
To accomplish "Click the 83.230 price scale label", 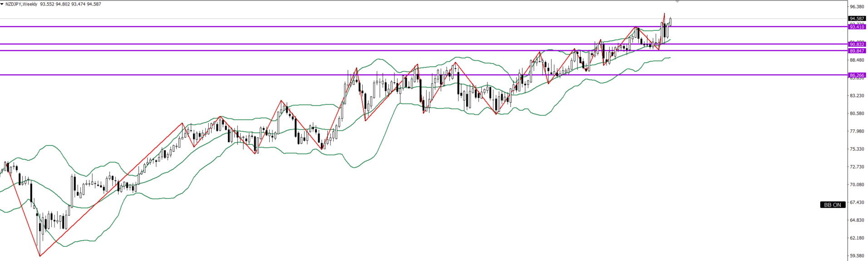I will [857, 96].
